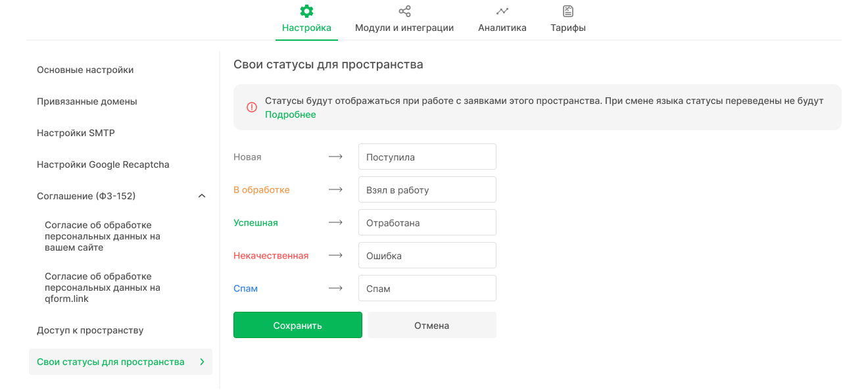Edit the Ошибка status field
The width and height of the screenshot is (868, 392).
427,255
